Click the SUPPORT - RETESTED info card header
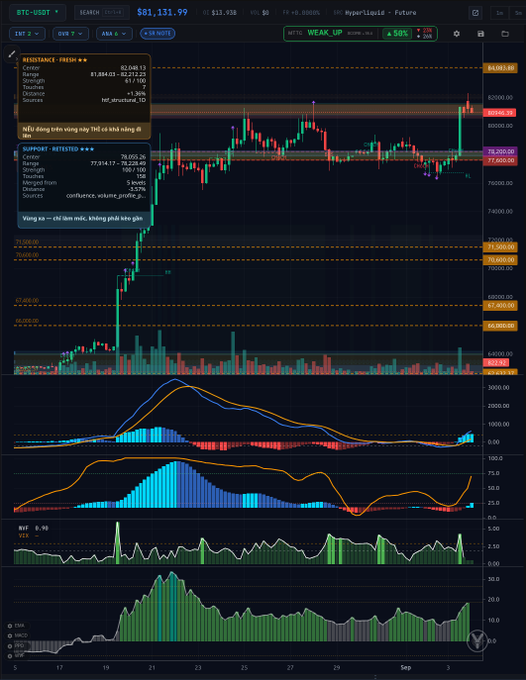The image size is (526, 680). (58, 149)
